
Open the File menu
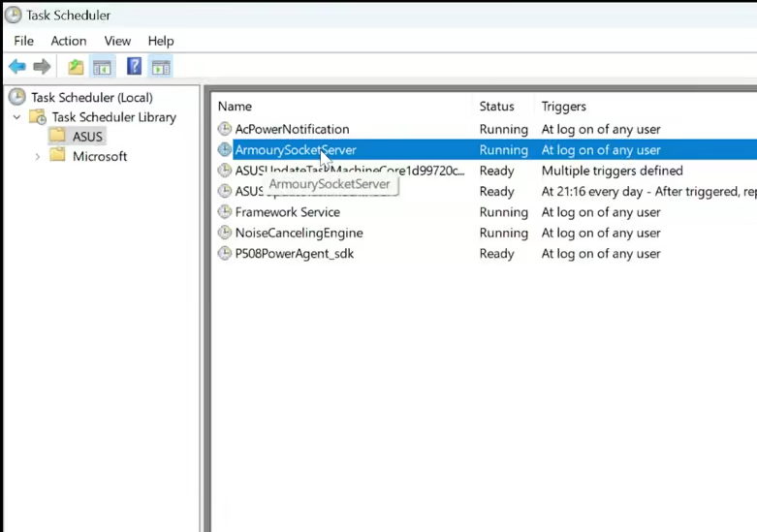[x=23, y=41]
